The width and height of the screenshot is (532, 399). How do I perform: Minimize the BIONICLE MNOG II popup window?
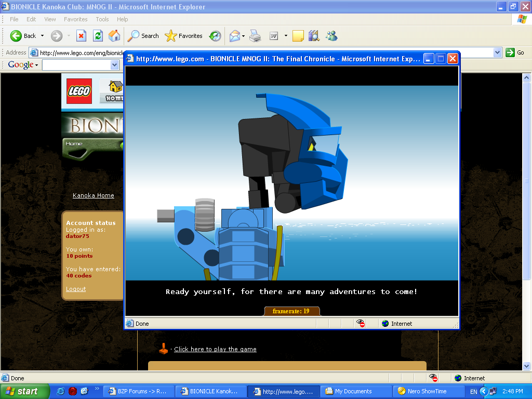429,59
